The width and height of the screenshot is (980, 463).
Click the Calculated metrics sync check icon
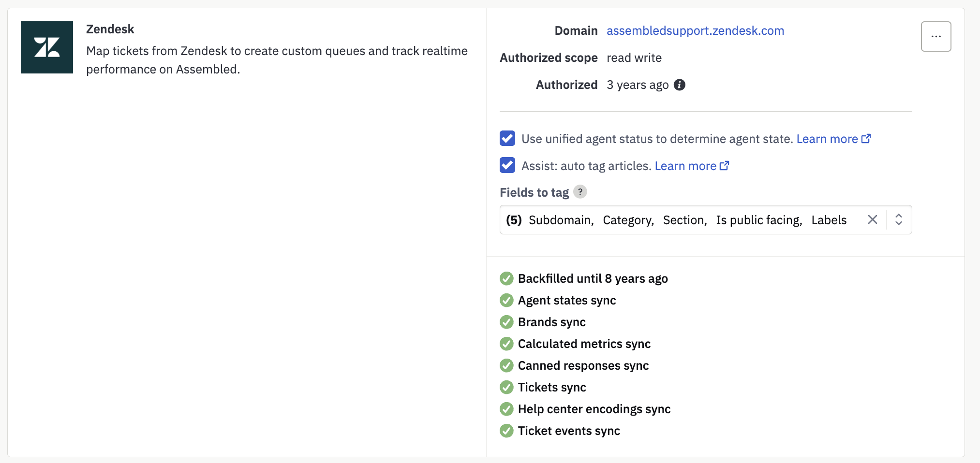pyautogui.click(x=506, y=344)
